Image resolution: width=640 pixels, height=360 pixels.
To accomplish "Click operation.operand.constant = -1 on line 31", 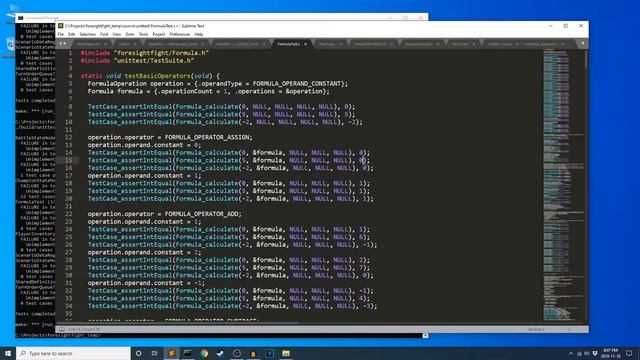I will coord(146,283).
